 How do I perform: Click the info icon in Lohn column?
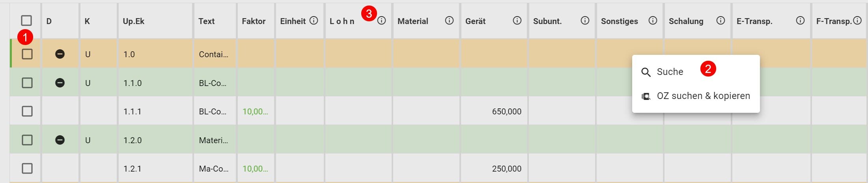point(381,21)
